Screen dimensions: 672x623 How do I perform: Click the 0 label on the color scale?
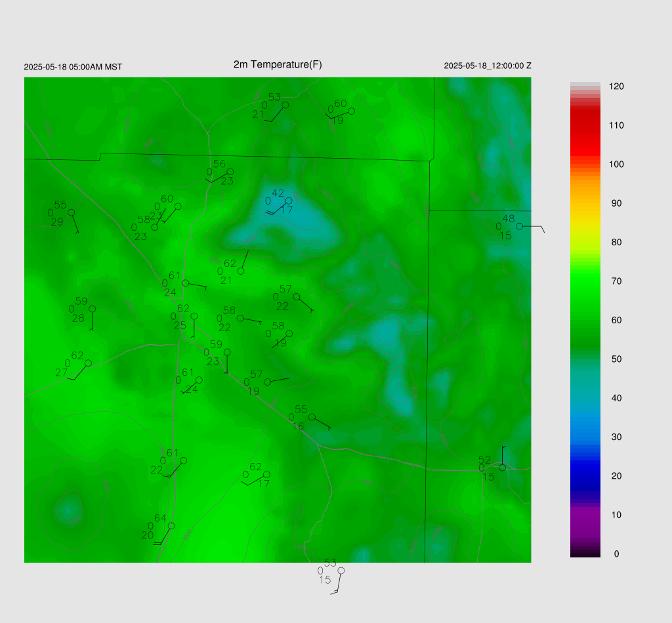click(x=616, y=554)
